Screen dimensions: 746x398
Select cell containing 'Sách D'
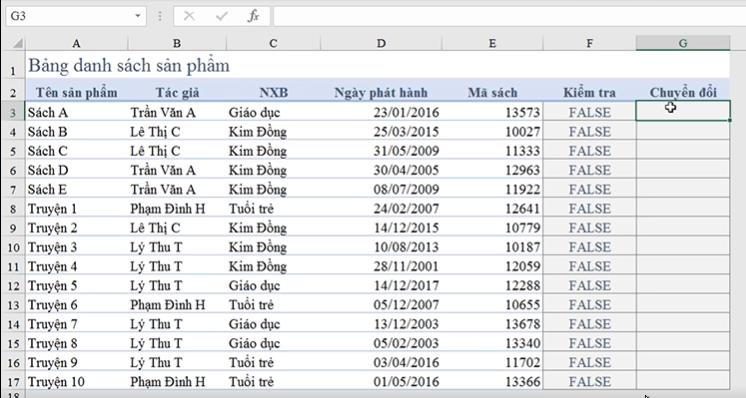tap(77, 170)
